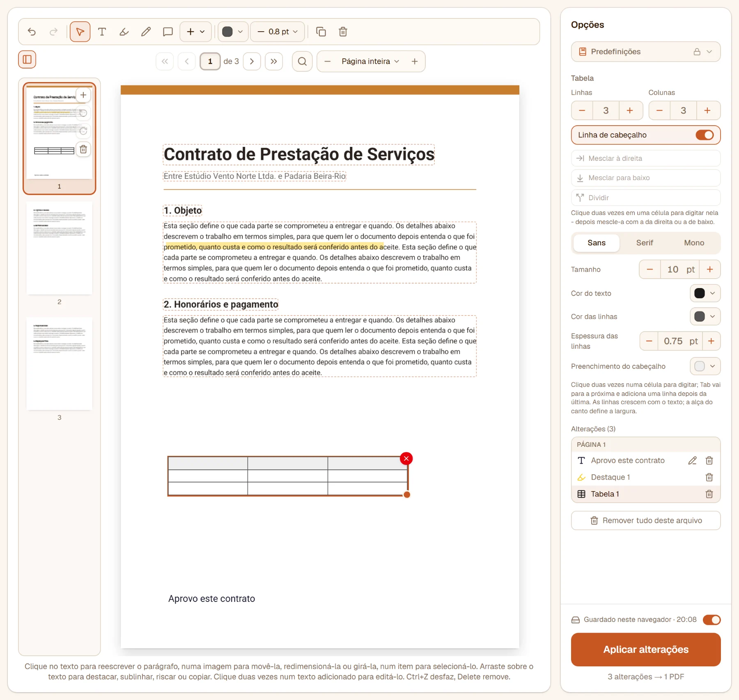Select 'Destaque 1' in changes list
739x700 pixels.
click(610, 477)
